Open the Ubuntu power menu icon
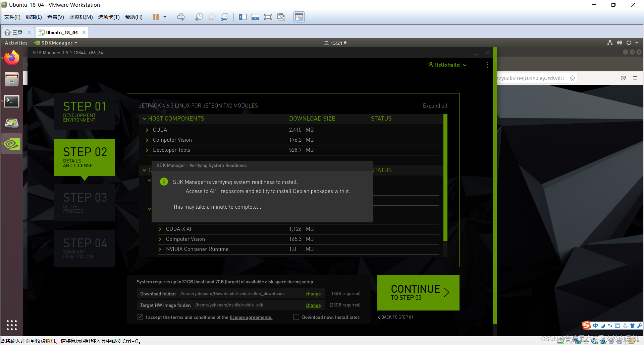Image resolution: width=644 pixels, height=345 pixels. pos(629,43)
